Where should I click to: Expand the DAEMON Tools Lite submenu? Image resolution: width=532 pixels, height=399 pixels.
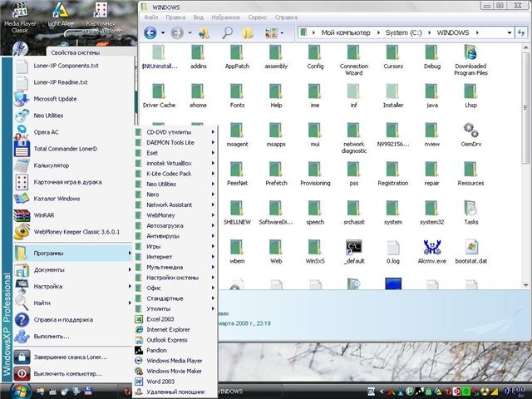click(175, 142)
